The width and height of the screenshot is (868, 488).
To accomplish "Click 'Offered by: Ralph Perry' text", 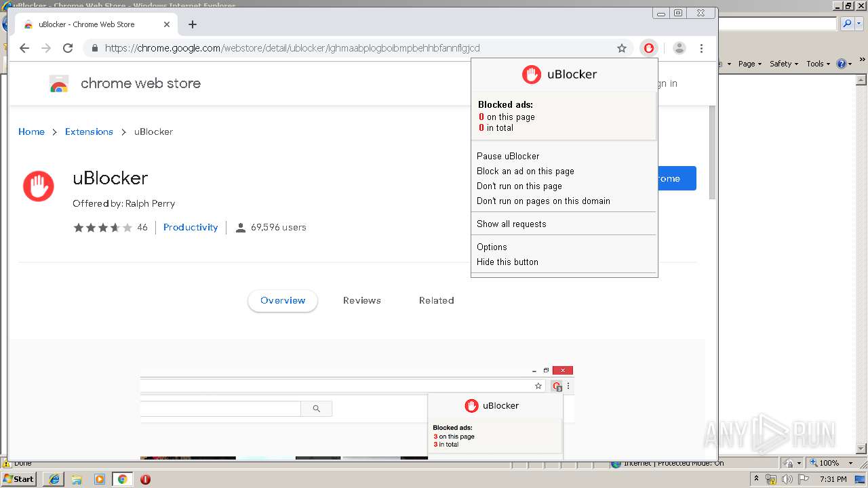I will pyautogui.click(x=124, y=203).
